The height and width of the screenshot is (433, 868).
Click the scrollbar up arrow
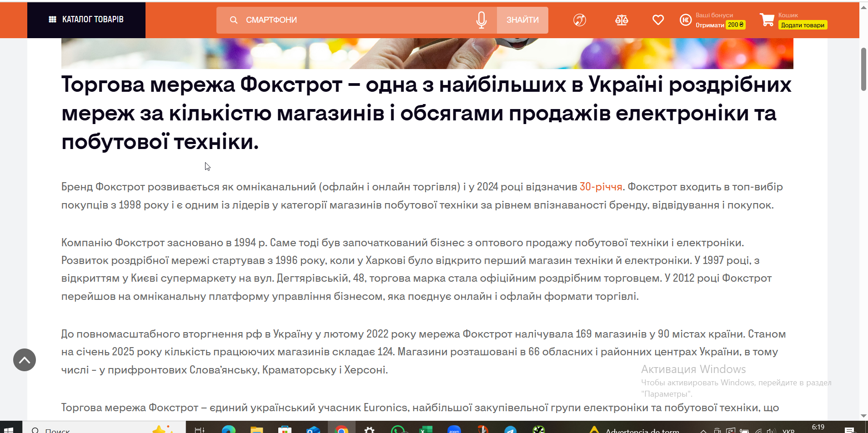pyautogui.click(x=863, y=7)
